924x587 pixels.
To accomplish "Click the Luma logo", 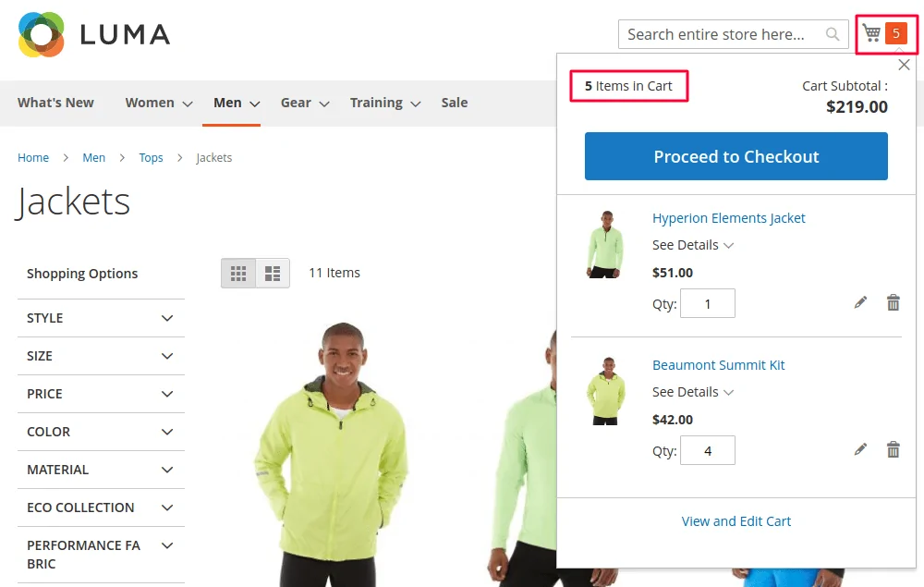I will click(x=94, y=34).
